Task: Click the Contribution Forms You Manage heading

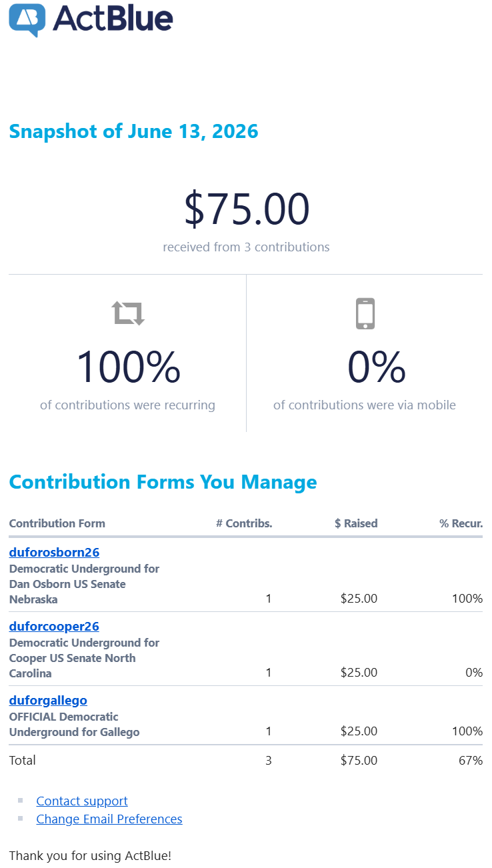Action: pyautogui.click(x=163, y=482)
